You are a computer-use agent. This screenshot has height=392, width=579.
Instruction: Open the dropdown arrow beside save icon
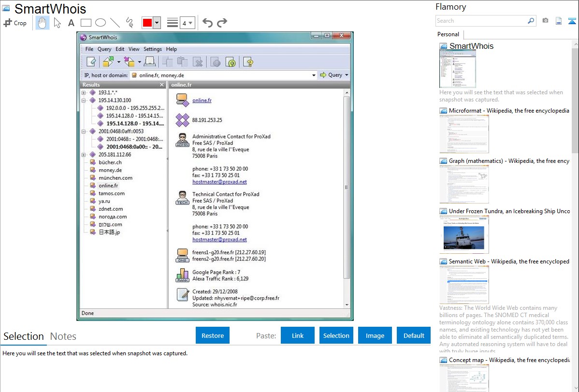point(139,62)
